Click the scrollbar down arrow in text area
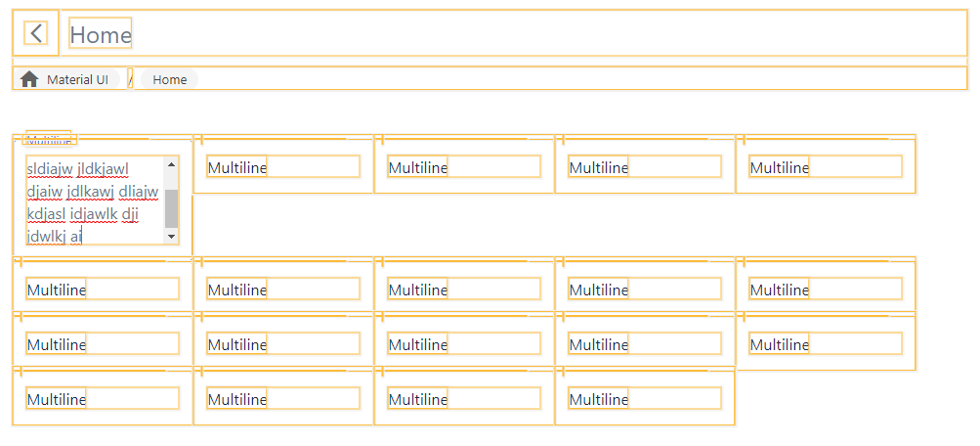980x446 pixels. [x=171, y=237]
